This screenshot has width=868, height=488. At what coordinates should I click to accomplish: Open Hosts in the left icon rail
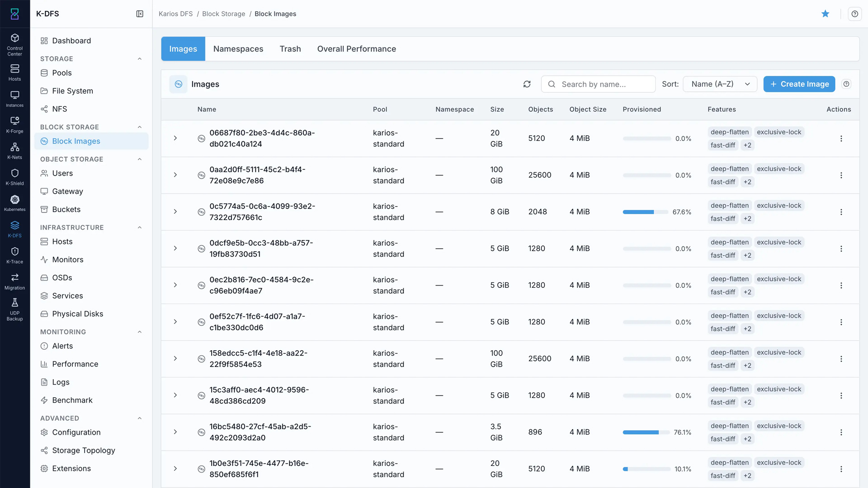(15, 72)
